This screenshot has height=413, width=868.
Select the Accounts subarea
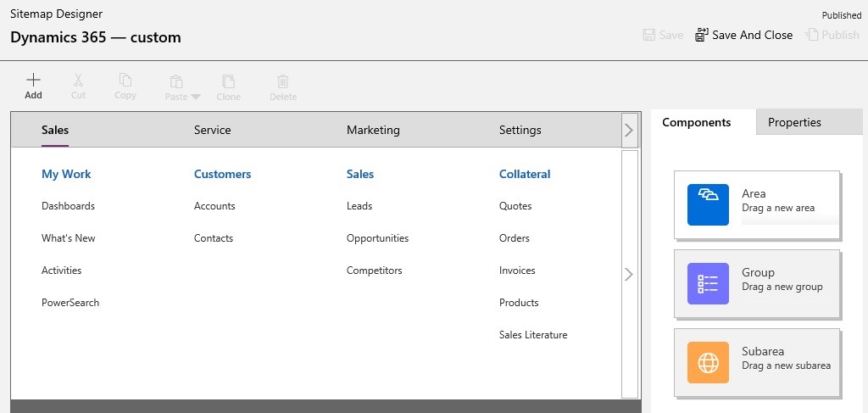coord(214,206)
